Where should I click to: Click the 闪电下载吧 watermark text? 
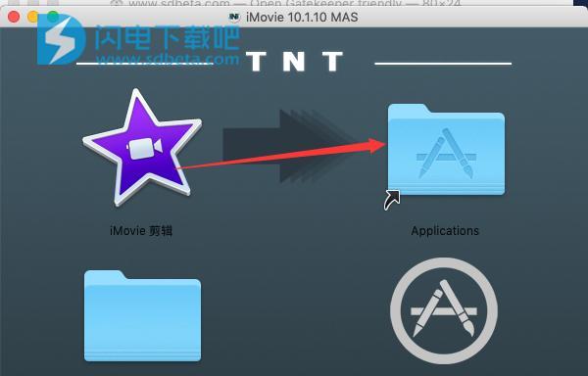(x=167, y=38)
